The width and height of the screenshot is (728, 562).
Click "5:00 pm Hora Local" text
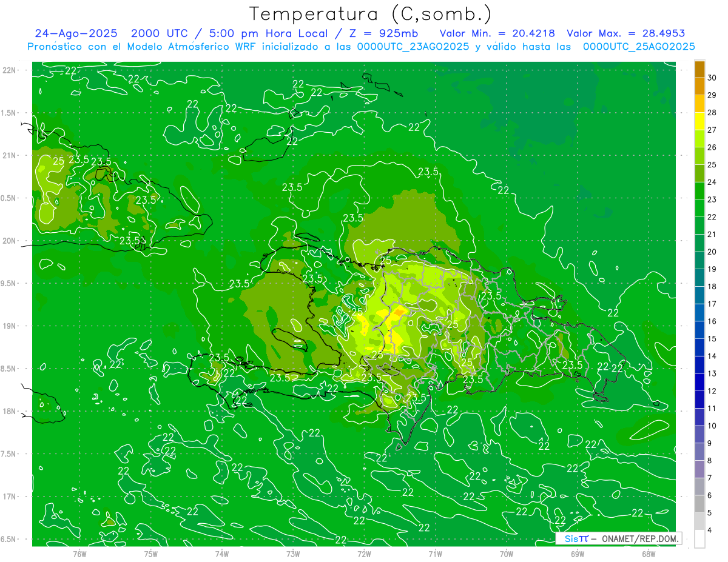(269, 33)
